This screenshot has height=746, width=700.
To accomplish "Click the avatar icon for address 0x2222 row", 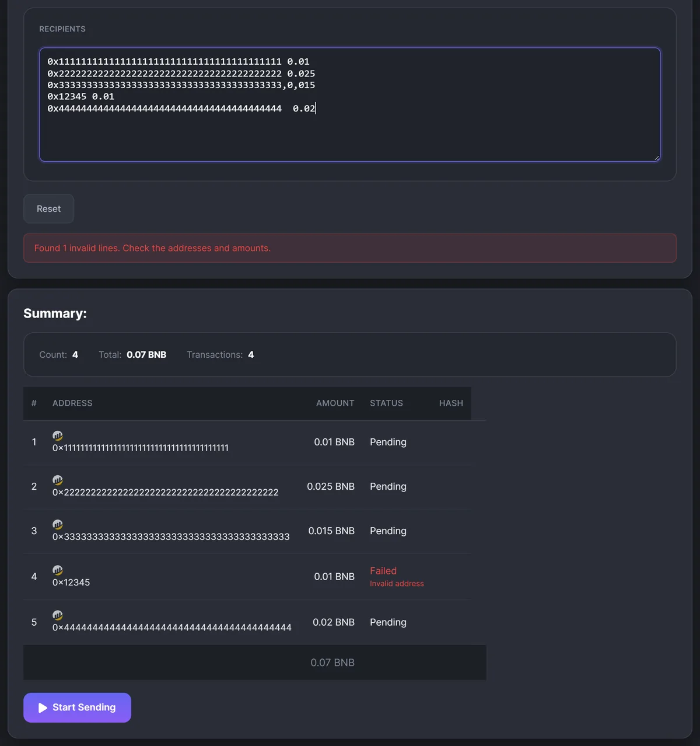I will 58,480.
